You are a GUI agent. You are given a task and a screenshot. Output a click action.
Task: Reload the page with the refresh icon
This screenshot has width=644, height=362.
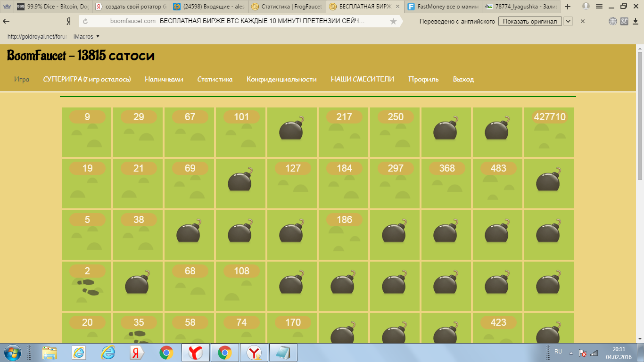point(85,21)
